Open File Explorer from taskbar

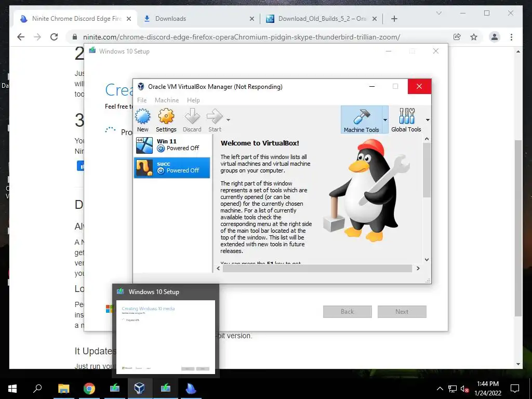pyautogui.click(x=63, y=389)
